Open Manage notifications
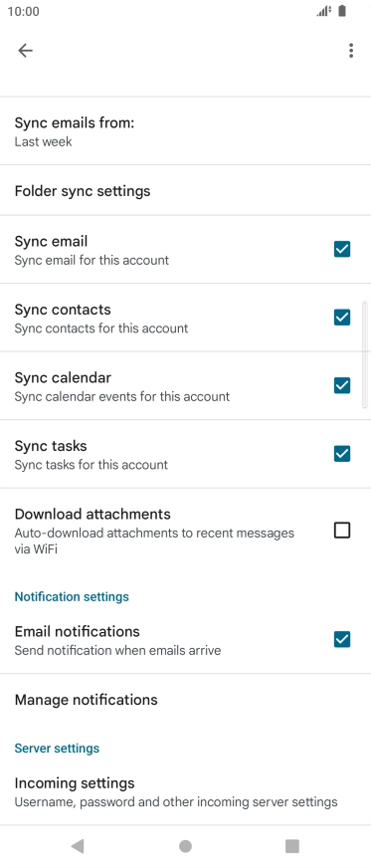 pyautogui.click(x=185, y=699)
